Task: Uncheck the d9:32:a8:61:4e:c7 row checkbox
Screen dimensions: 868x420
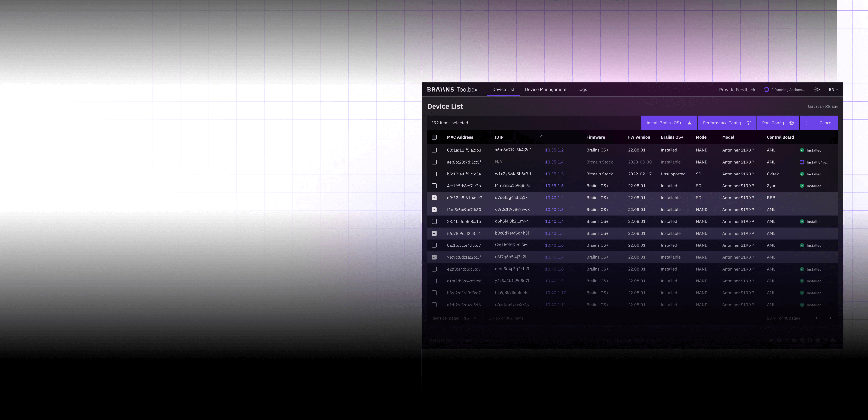Action: [x=434, y=198]
